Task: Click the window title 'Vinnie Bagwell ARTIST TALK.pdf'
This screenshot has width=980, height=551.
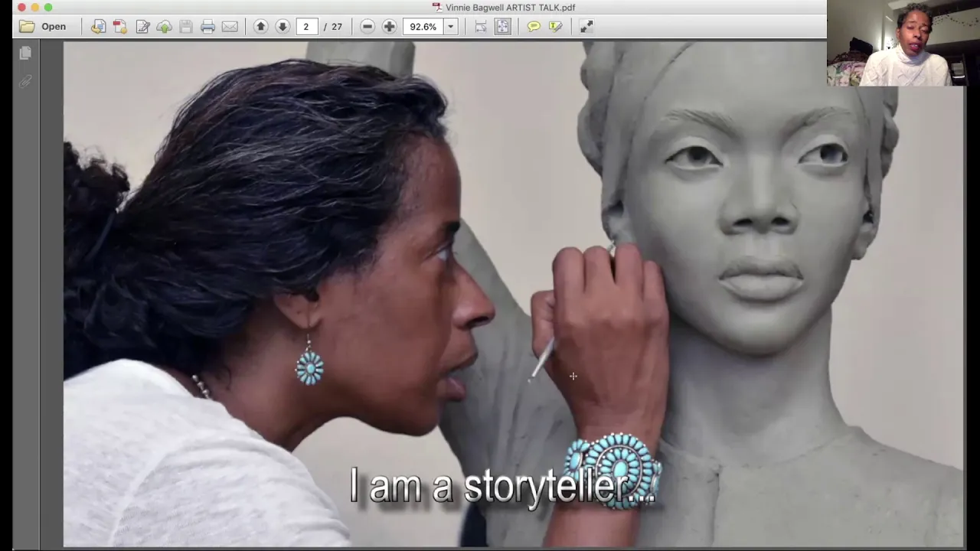Action: 510,8
